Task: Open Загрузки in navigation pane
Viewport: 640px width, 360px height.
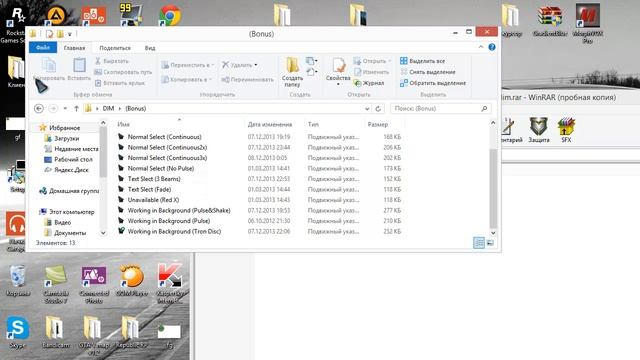Action: coord(66,138)
